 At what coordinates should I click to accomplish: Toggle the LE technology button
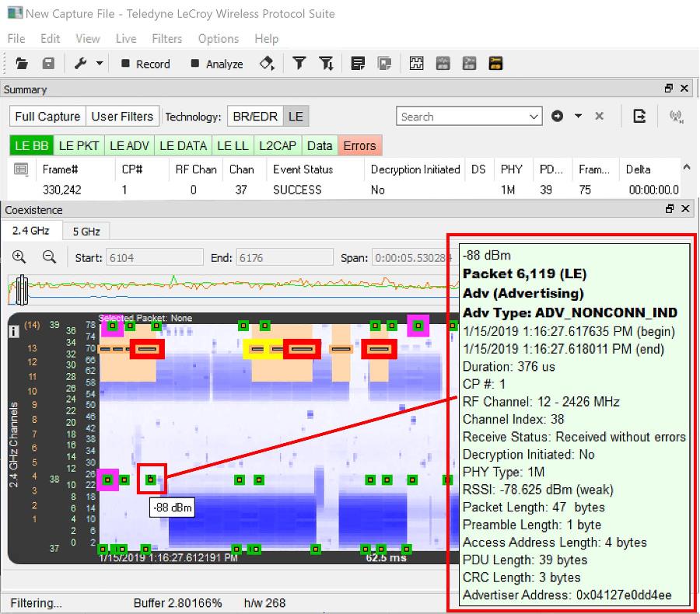coord(295,117)
